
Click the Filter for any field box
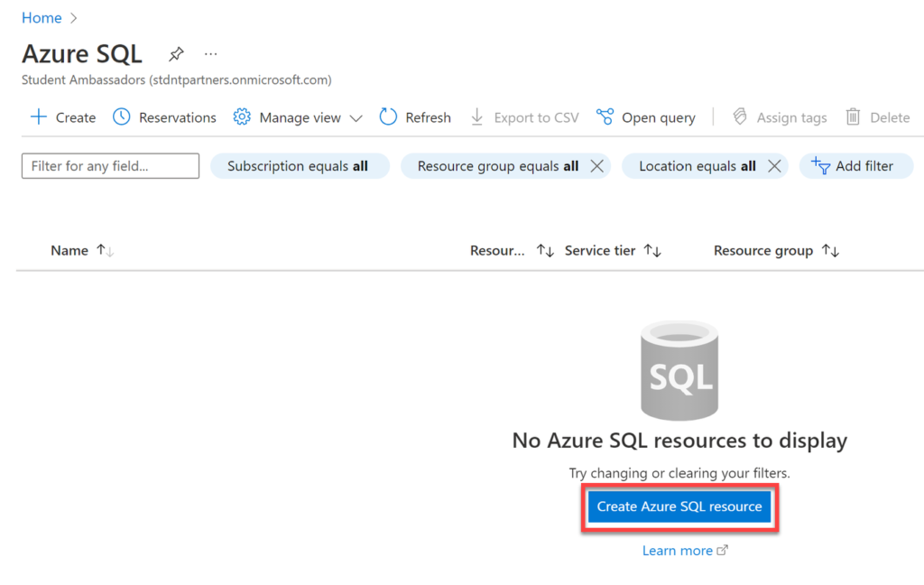point(109,165)
